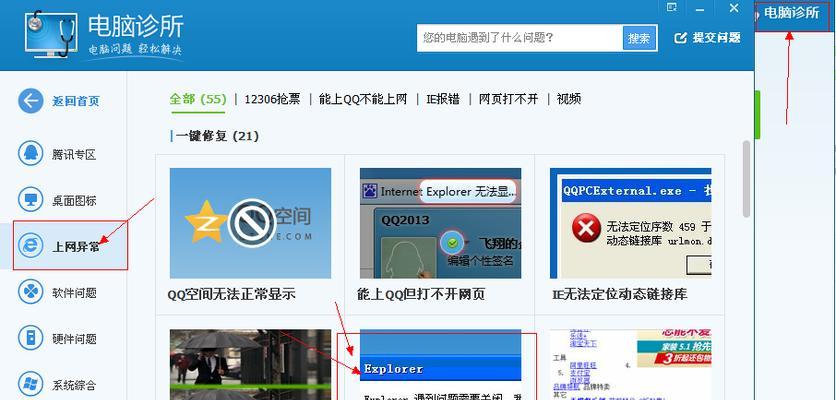The image size is (836, 400).
Task: Open the 腾讯专区 penguin icon
Action: 31,154
